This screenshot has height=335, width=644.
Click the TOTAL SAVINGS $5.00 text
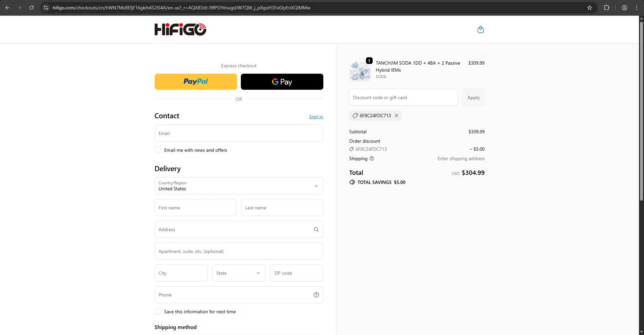[x=381, y=182]
